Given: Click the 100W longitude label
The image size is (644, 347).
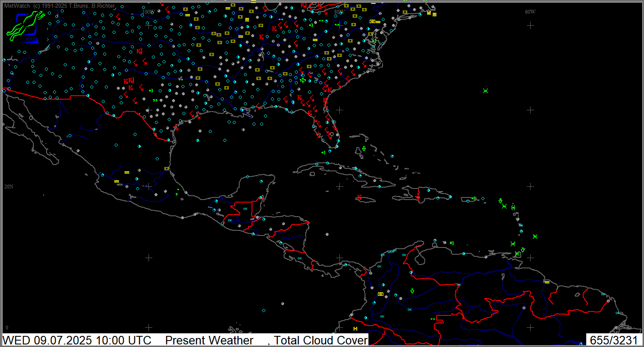Looking at the screenshot, I should tap(148, 12).
